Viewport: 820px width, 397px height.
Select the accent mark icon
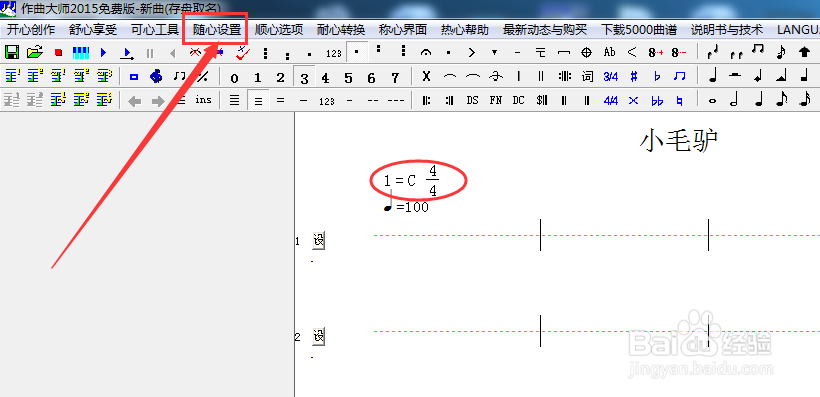pyautogui.click(x=472, y=52)
